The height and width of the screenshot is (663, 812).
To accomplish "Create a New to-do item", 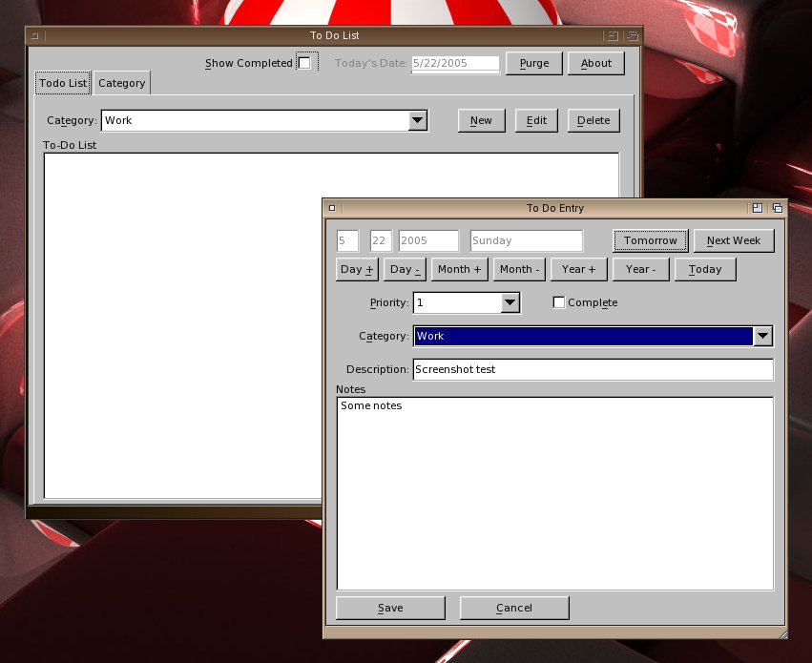I will [x=481, y=120].
